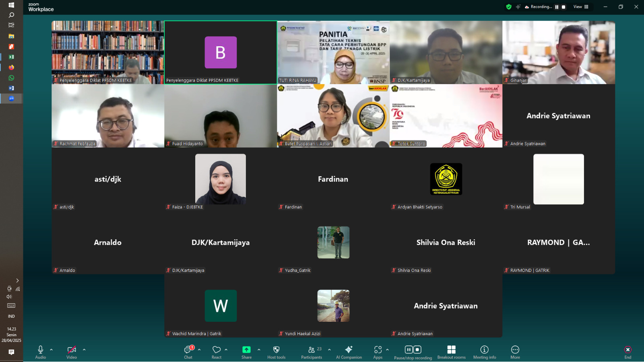Screen dimensions: 644x362
Task: Open Breakout rooms
Action: (452, 352)
